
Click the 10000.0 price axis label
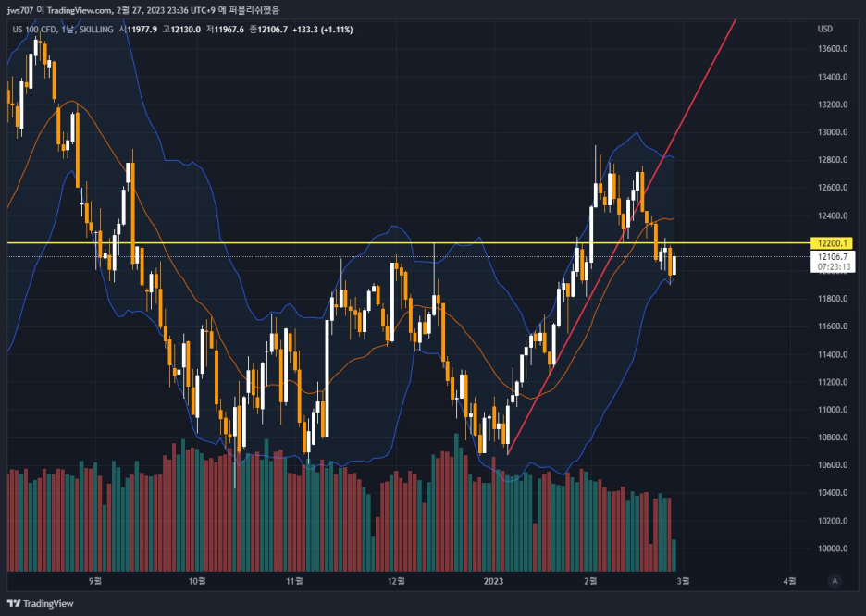(833, 548)
